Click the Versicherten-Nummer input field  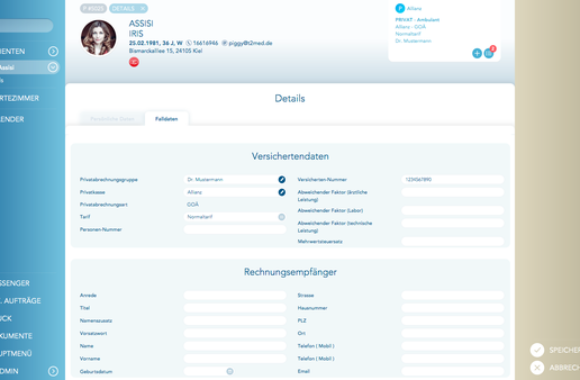click(452, 179)
